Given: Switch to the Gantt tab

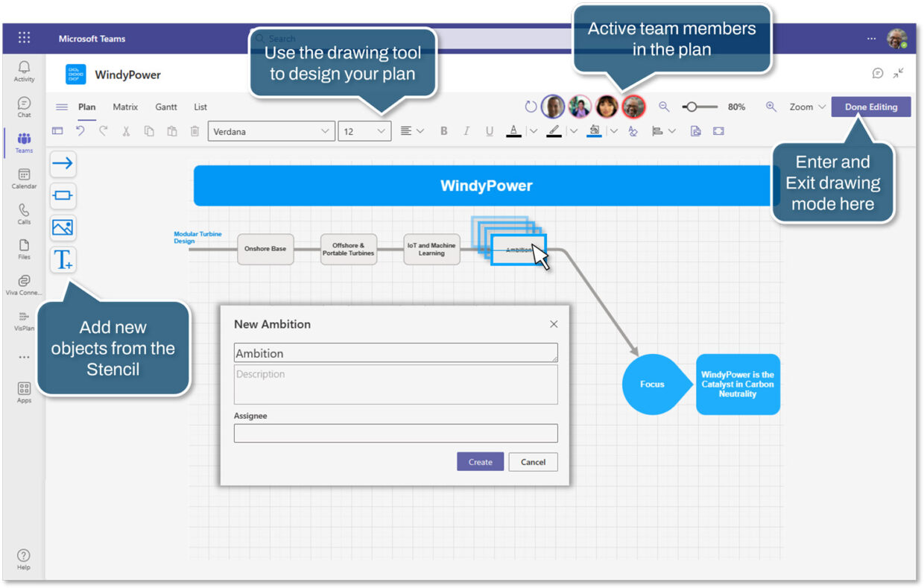Looking at the screenshot, I should (x=165, y=107).
